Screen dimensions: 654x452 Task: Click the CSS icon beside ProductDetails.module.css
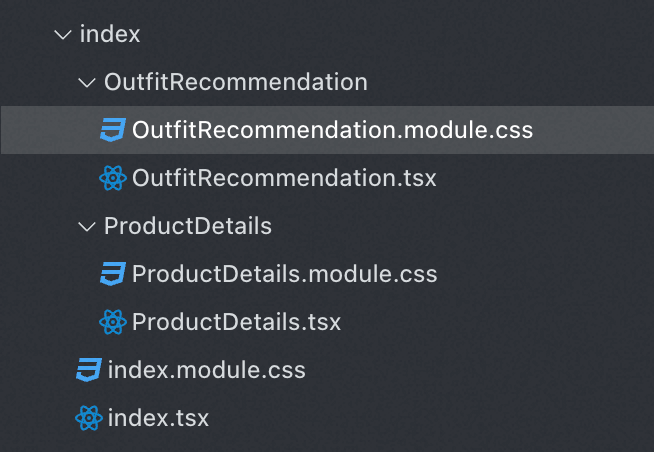[x=113, y=274]
